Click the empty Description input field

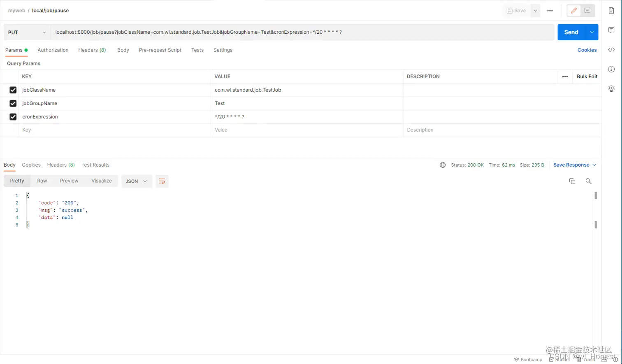[x=502, y=130]
